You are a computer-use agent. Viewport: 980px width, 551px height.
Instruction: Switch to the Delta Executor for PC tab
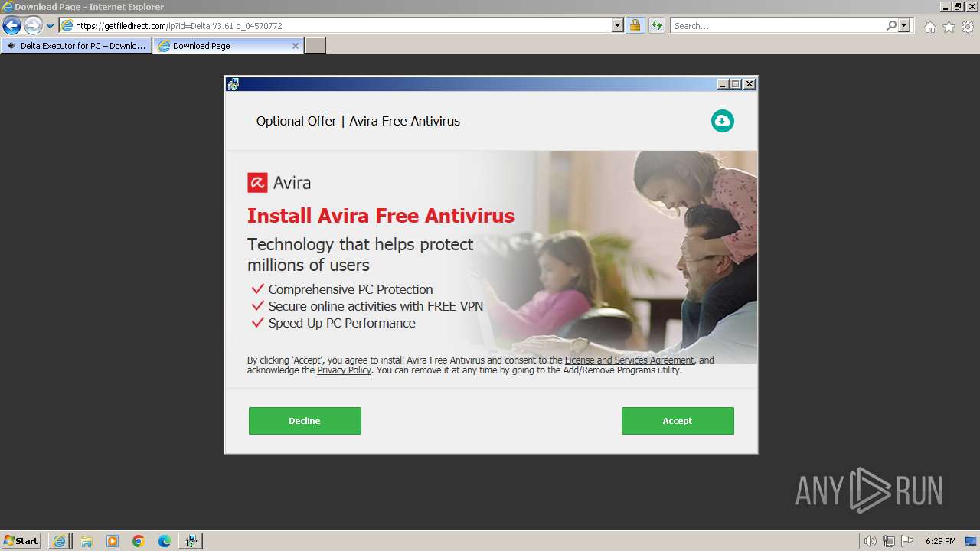[x=77, y=46]
